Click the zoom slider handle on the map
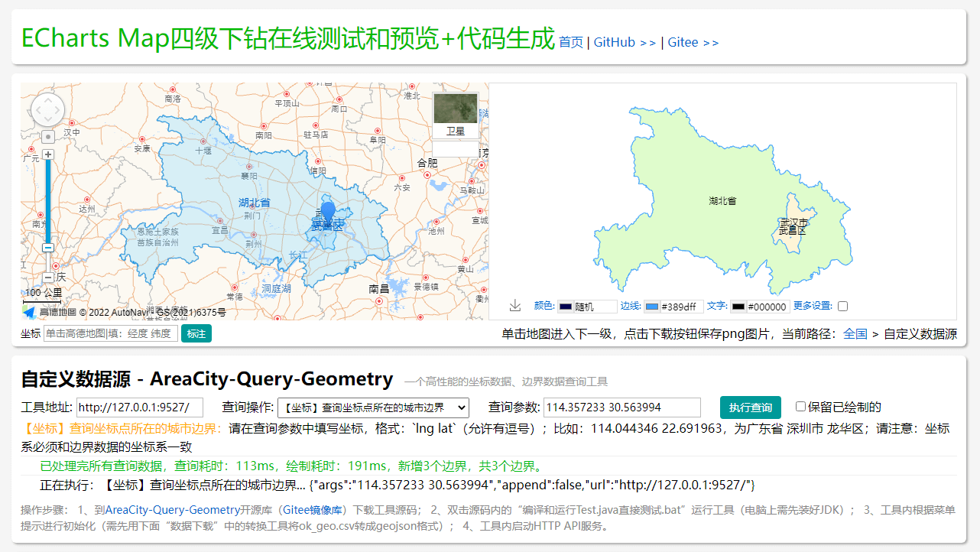 pos(48,248)
